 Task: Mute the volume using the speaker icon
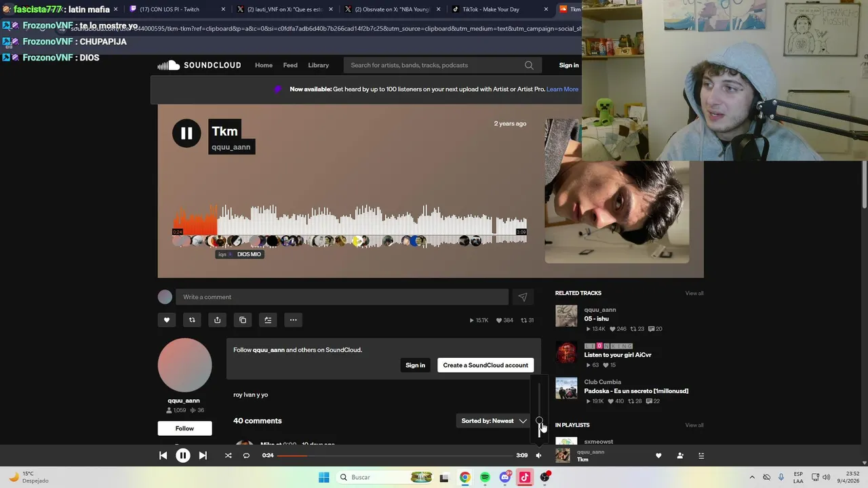[538, 455]
